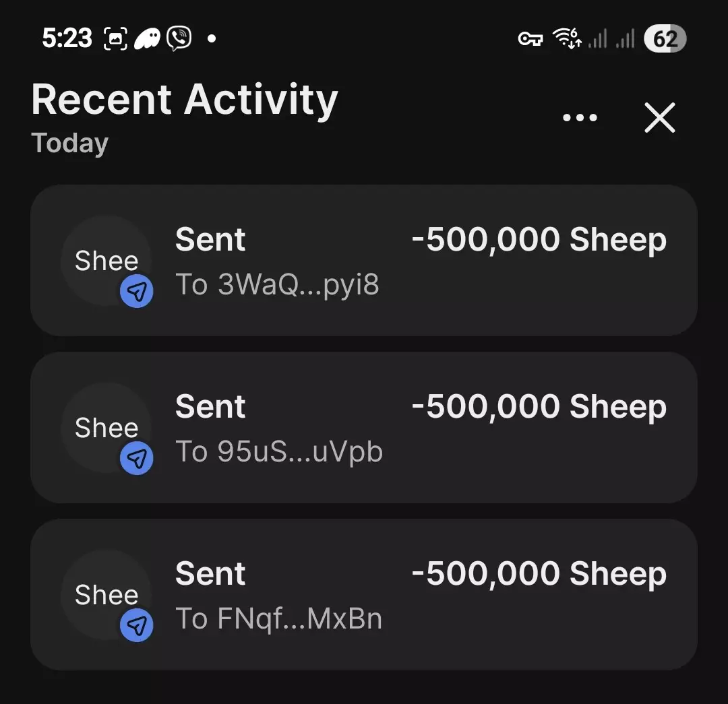
Task: Tap the Sheep token icon for 95uS...uVpb transaction
Action: click(x=105, y=427)
